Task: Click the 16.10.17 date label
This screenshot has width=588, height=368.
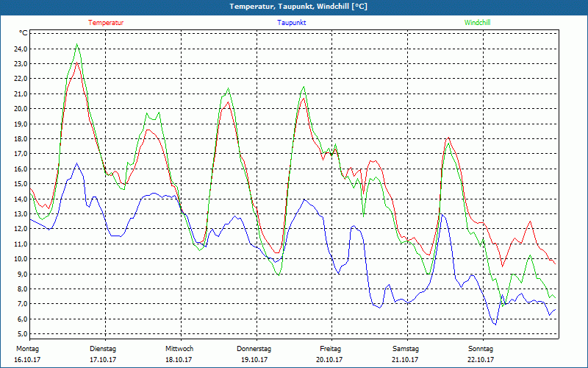Action: pyautogui.click(x=27, y=360)
